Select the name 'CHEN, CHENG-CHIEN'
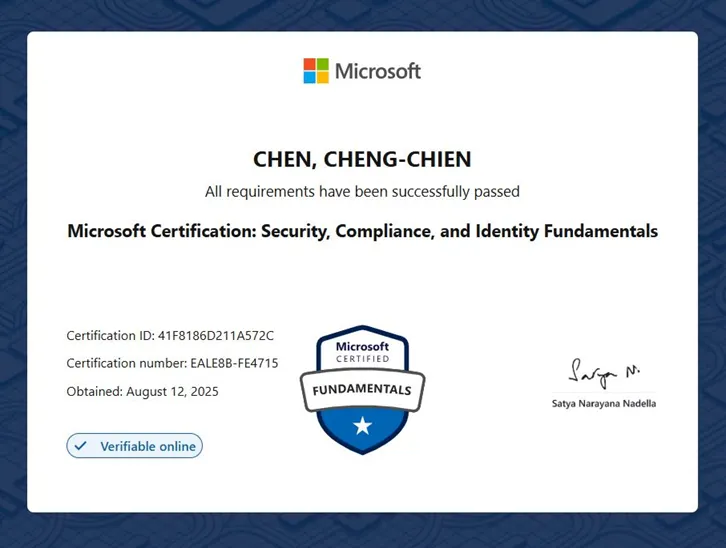Screen dimensions: 726x548 (363, 159)
